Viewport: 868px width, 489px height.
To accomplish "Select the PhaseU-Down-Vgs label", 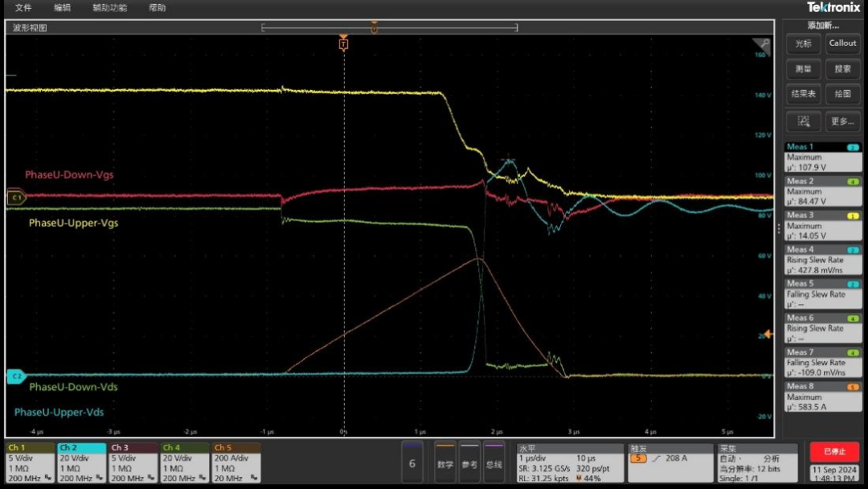I will (69, 175).
